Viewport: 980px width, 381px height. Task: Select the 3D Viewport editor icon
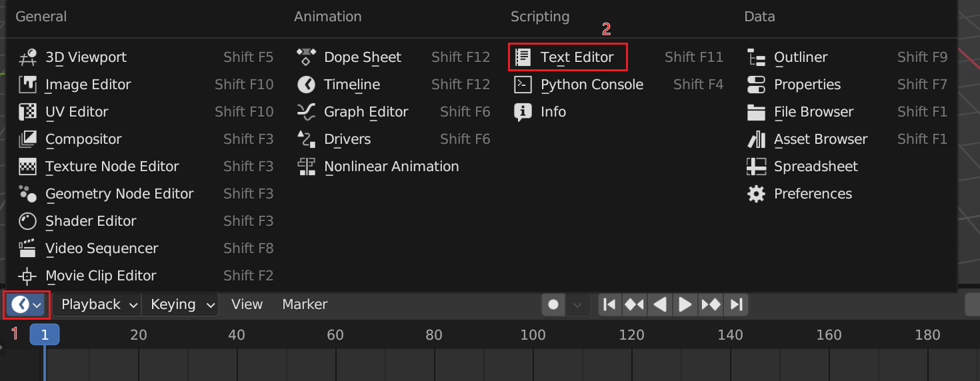click(x=27, y=58)
